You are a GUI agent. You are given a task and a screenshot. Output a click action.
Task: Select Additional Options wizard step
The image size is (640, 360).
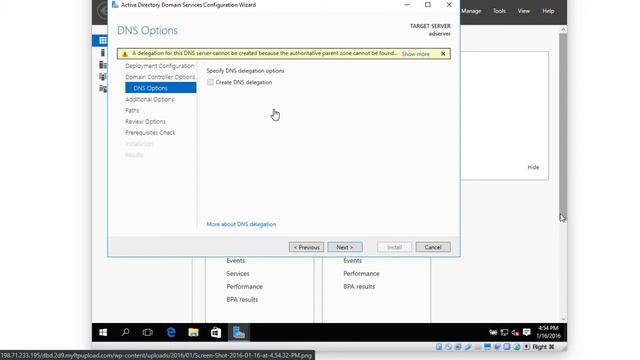point(149,99)
